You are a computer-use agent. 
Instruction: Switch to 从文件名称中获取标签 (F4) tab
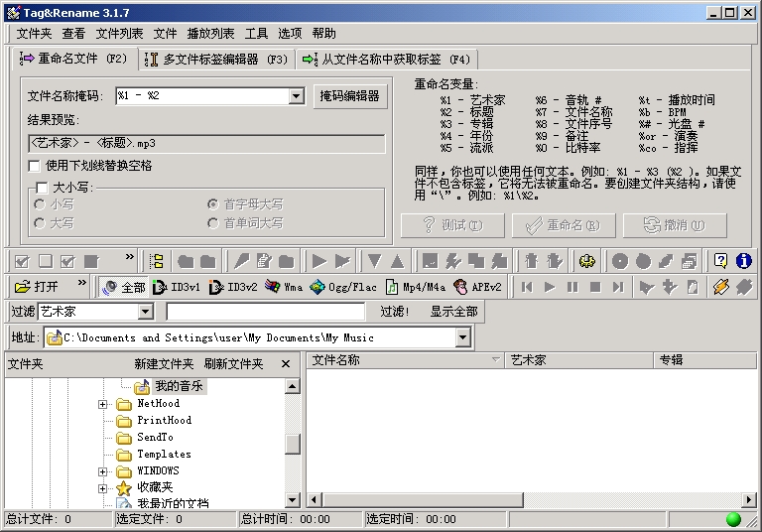pos(386,60)
